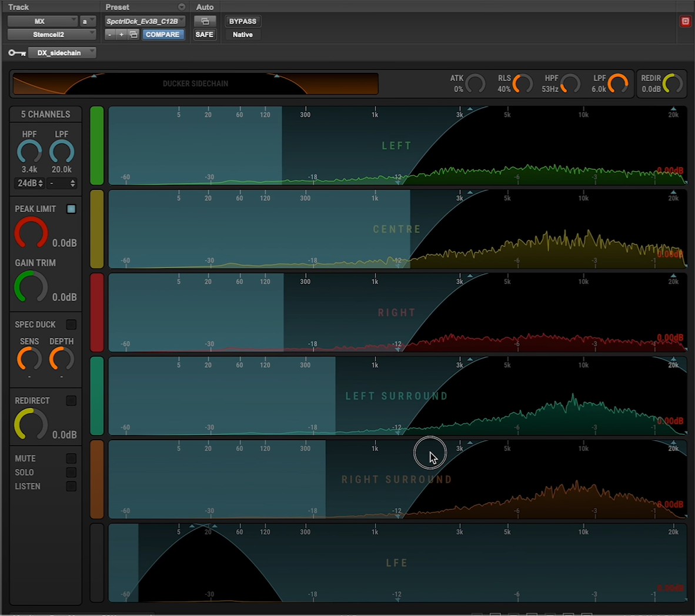
Task: Click the preset copy settings icon
Action: pos(133,35)
